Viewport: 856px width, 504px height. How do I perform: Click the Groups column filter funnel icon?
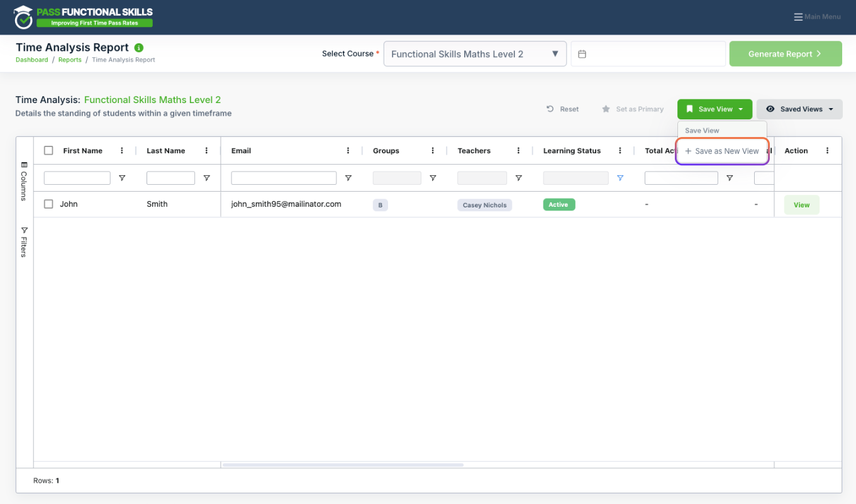(x=433, y=178)
